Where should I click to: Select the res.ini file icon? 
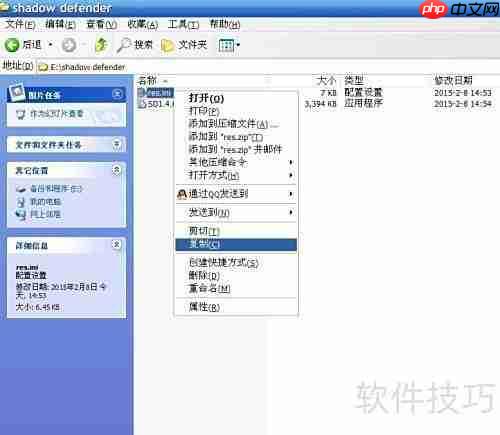142,92
